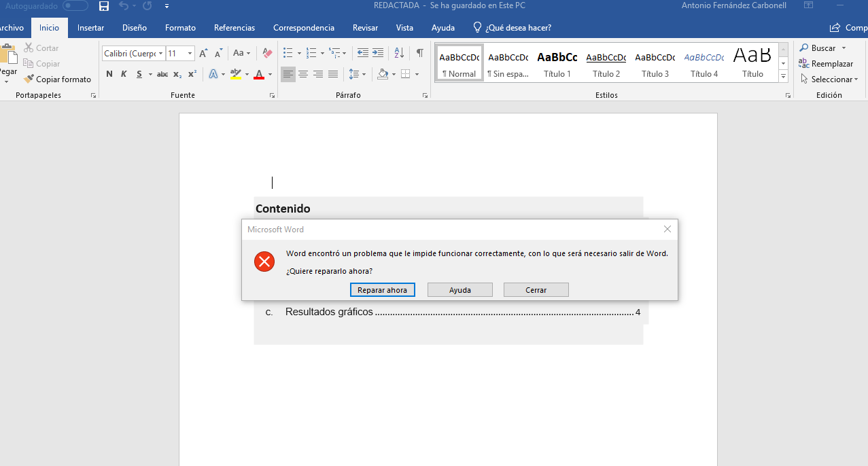This screenshot has height=466, width=868.
Task: Open the Fuente dialog launcher
Action: coord(273,96)
